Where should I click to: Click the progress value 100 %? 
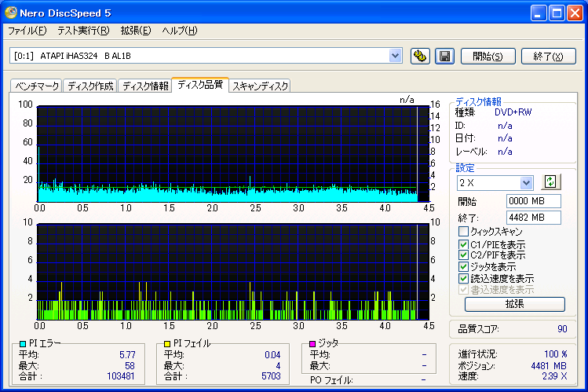click(x=556, y=354)
